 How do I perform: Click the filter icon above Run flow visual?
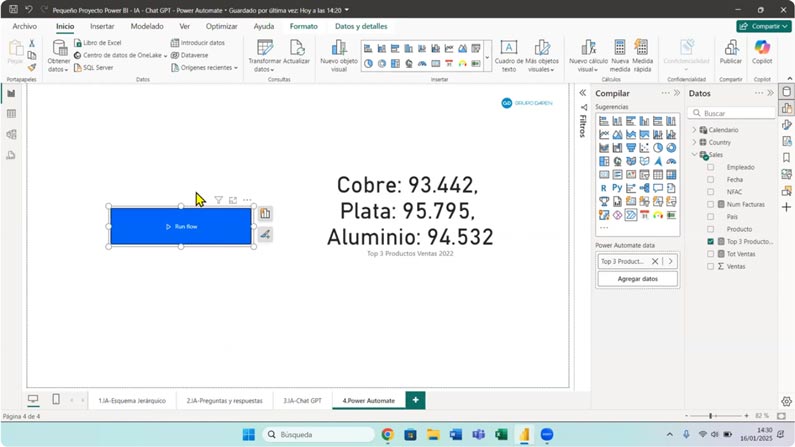(x=219, y=200)
